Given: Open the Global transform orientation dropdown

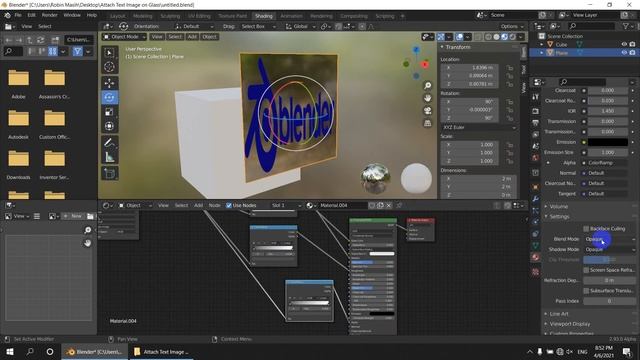Looking at the screenshot, I should [300, 26].
